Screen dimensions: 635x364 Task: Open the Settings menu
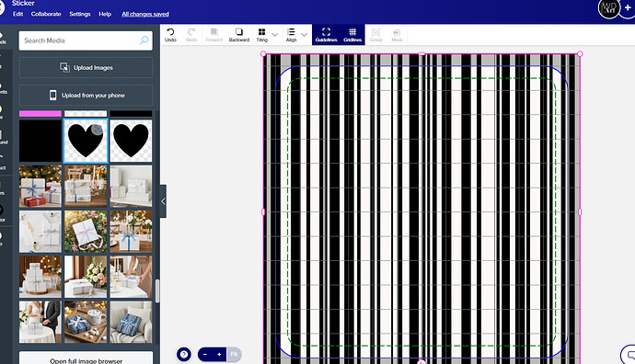point(80,14)
